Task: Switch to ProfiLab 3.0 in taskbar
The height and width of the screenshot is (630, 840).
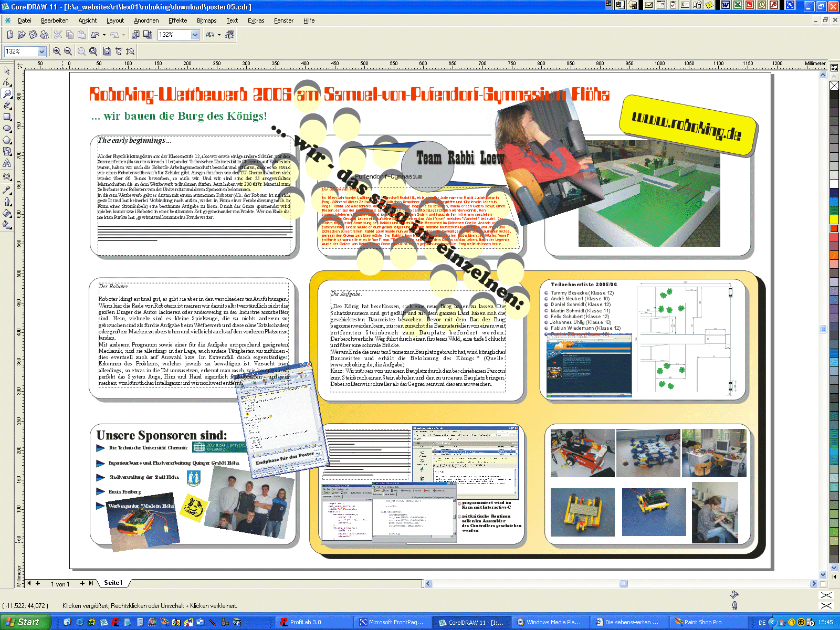Action: pos(314,622)
